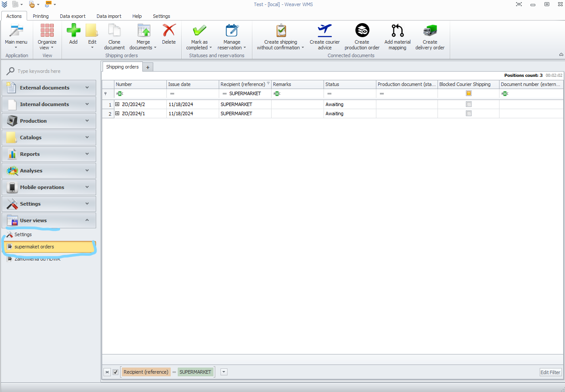The image size is (565, 392).
Task: Click Create shipping without confirmation icon
Action: (281, 31)
